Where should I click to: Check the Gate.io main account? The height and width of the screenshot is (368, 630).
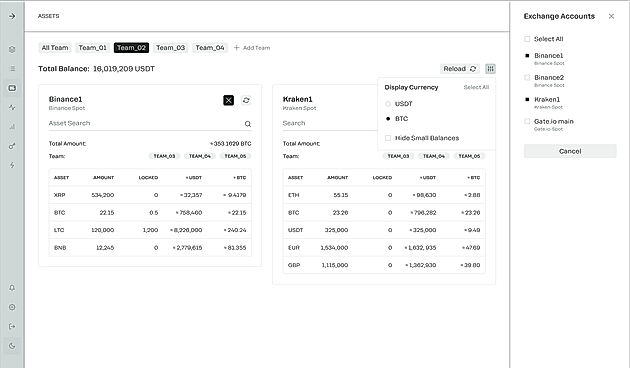[x=527, y=121]
